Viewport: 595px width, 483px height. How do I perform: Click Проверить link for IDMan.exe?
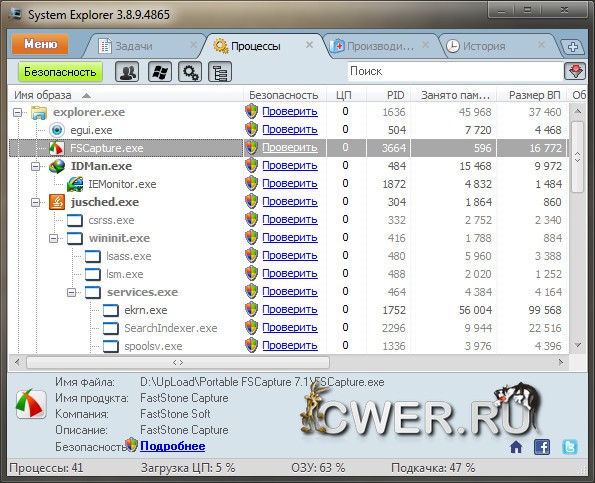[290, 165]
